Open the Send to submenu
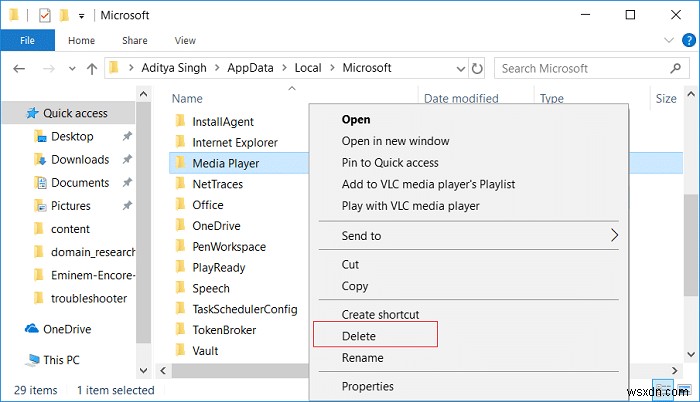 468,236
